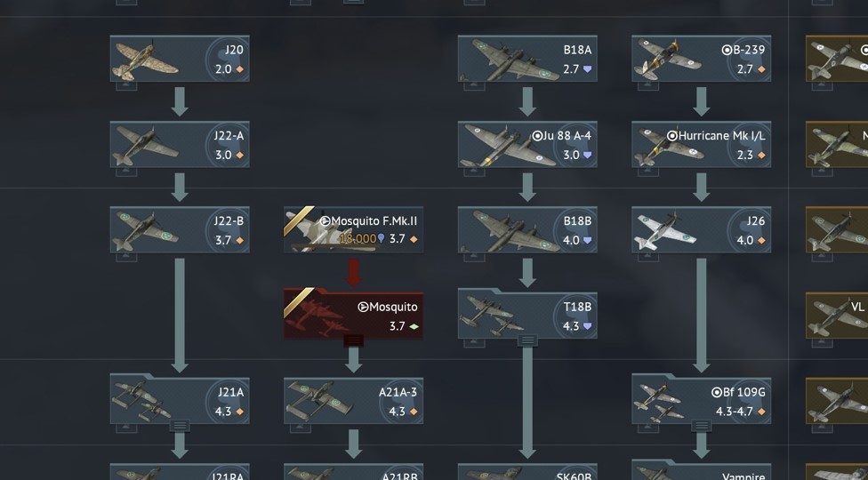
Task: Select the B-239 aircraft card
Action: [x=701, y=59]
